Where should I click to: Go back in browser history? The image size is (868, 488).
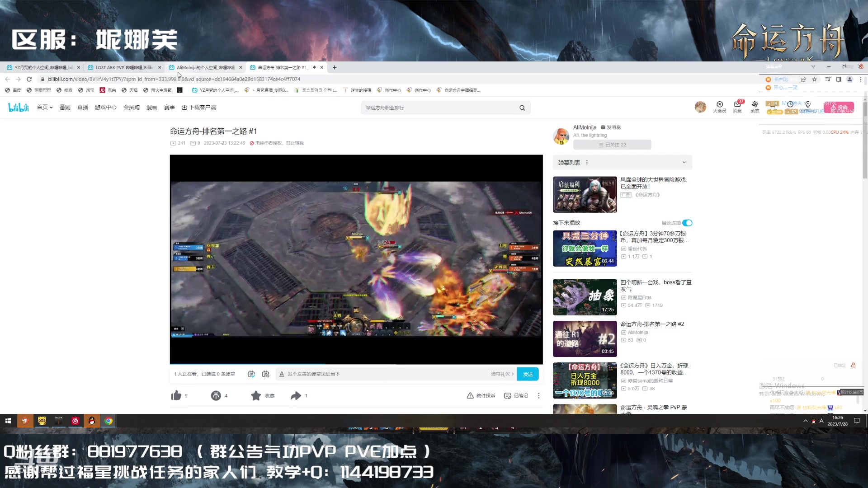[7, 79]
